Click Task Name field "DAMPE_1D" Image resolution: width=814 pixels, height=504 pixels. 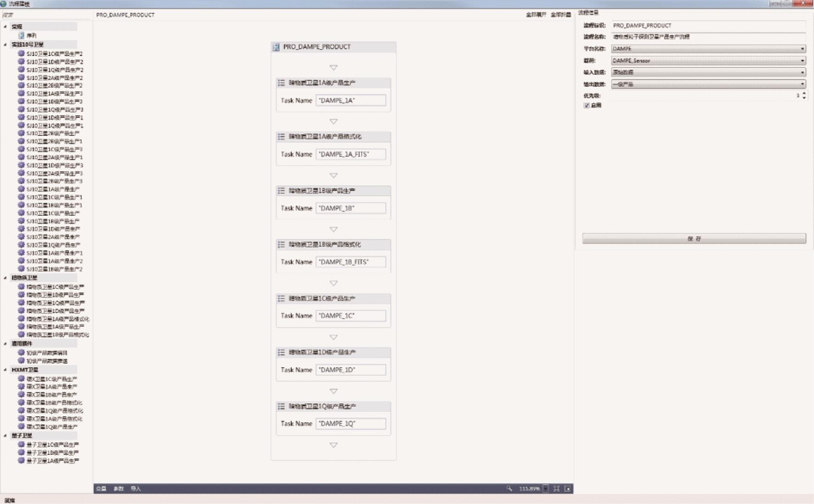coord(351,370)
